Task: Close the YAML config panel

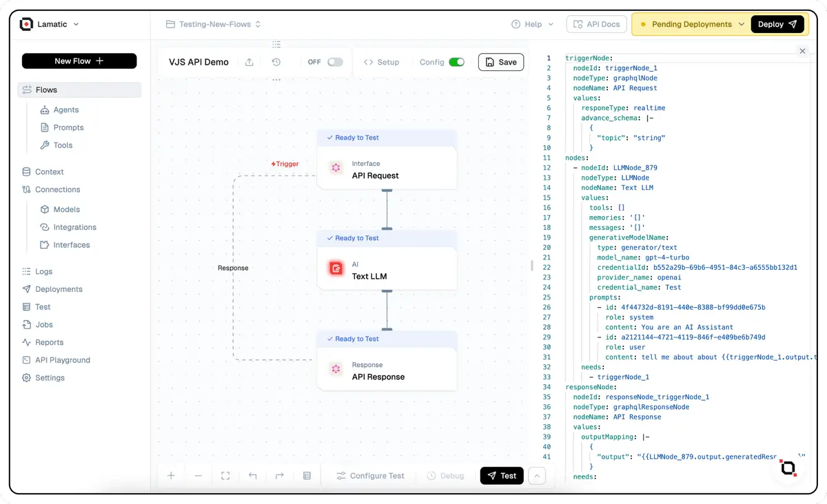Action: 802,51
